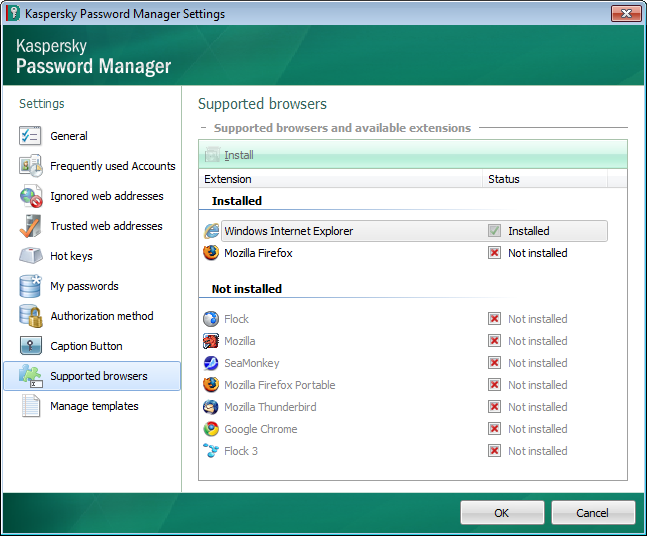Click the SeaMonkey browser icon
647x536 pixels.
click(211, 363)
